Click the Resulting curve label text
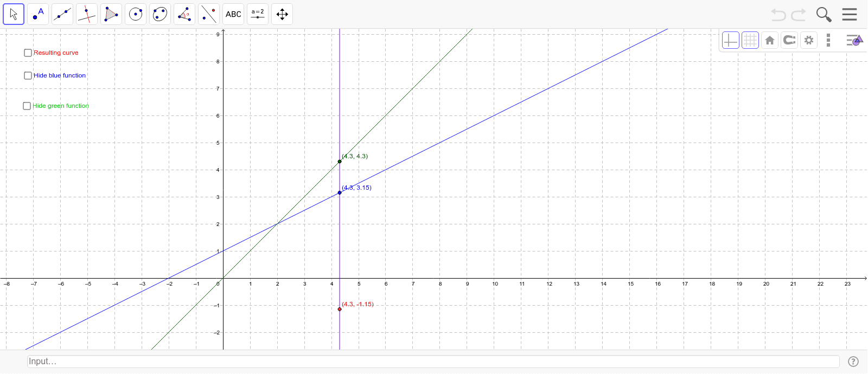Viewport: 868px width, 374px height. click(x=56, y=53)
